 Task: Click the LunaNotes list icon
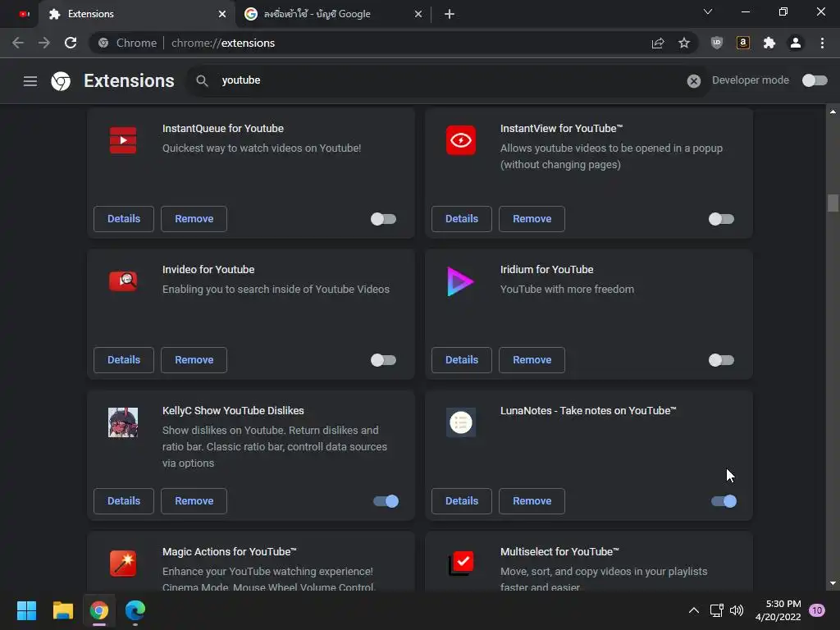pyautogui.click(x=461, y=422)
